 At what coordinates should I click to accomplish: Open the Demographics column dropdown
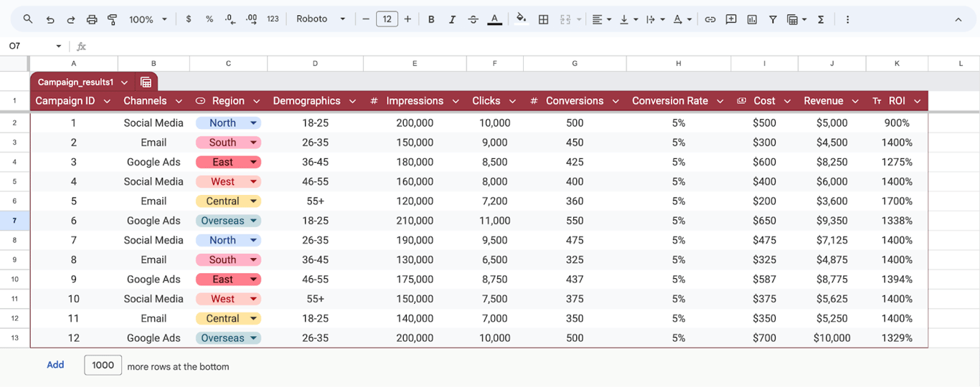(x=352, y=102)
